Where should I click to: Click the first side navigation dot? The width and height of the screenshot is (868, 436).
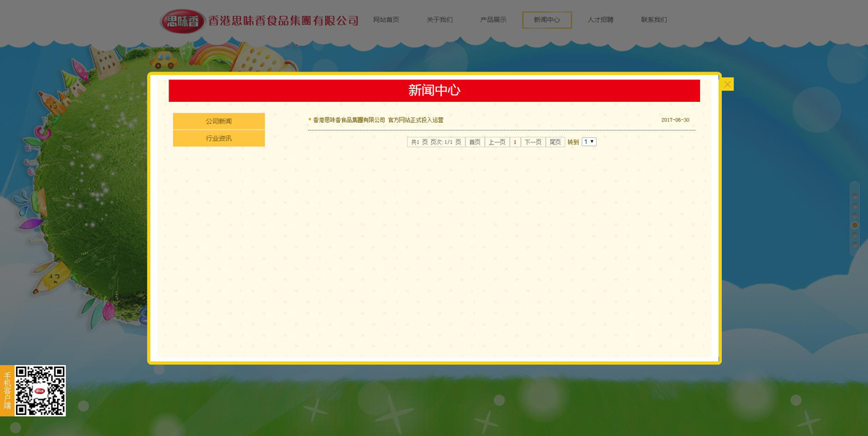pos(854,195)
